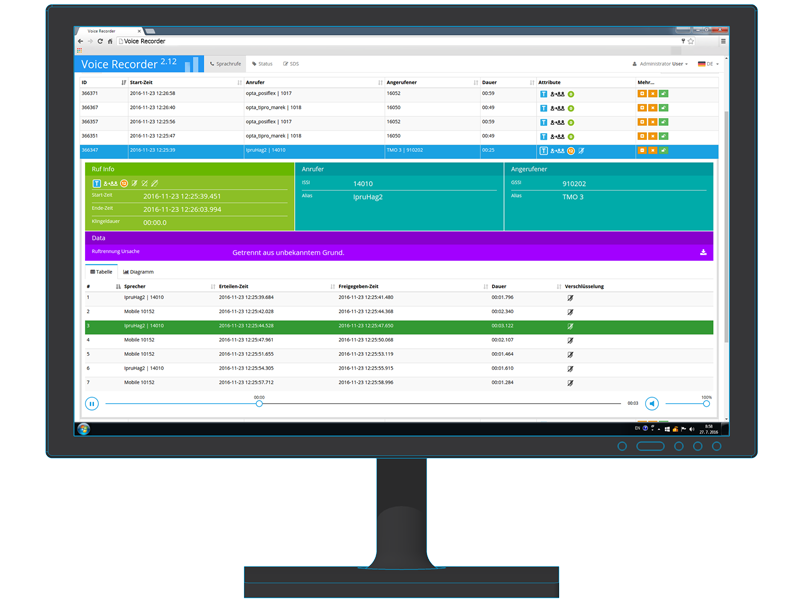Open the DE language dropdown
The height and width of the screenshot is (604, 800).
point(708,64)
